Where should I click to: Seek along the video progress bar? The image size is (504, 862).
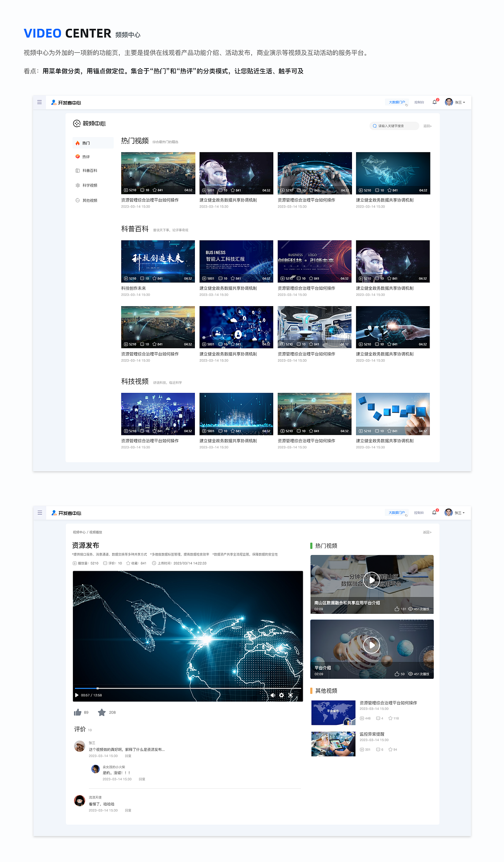click(x=188, y=688)
